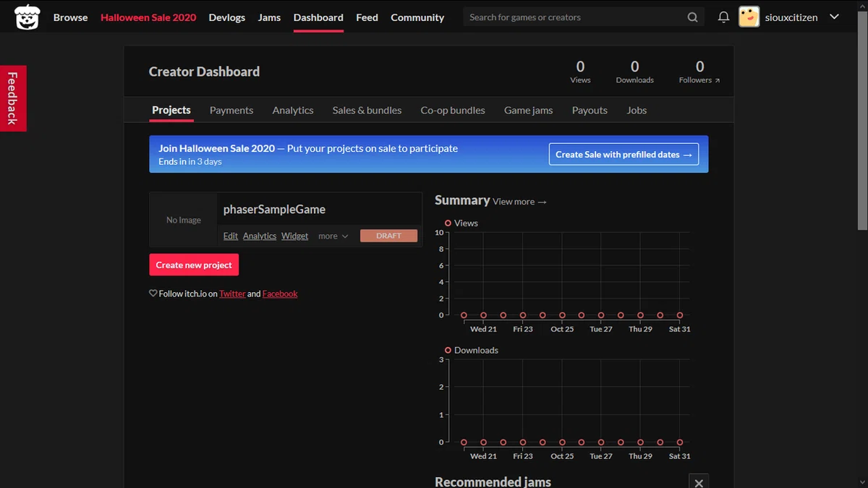Open Community in top navigation
The width and height of the screenshot is (868, 488).
coord(417,17)
